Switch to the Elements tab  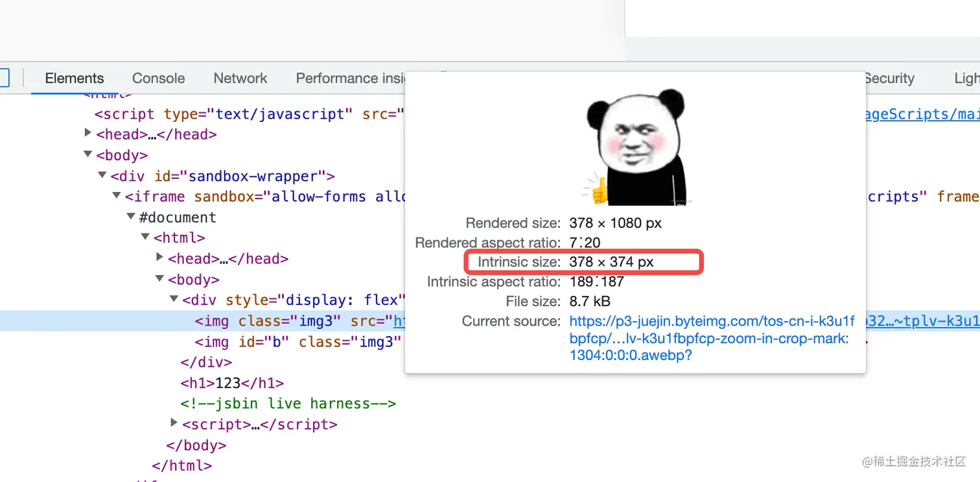[x=75, y=78]
